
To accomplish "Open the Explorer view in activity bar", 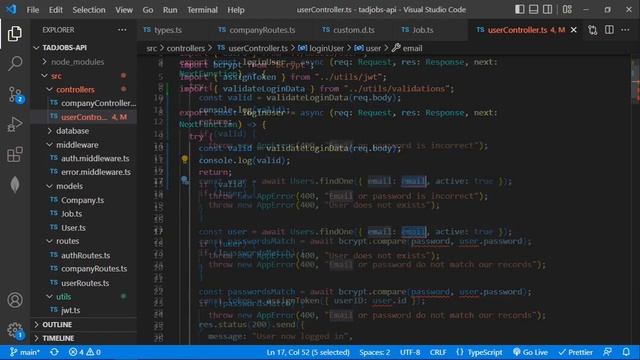I will [15, 33].
